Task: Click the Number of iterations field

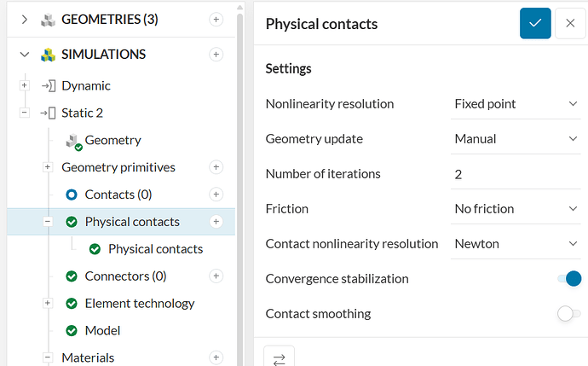Action: point(516,174)
